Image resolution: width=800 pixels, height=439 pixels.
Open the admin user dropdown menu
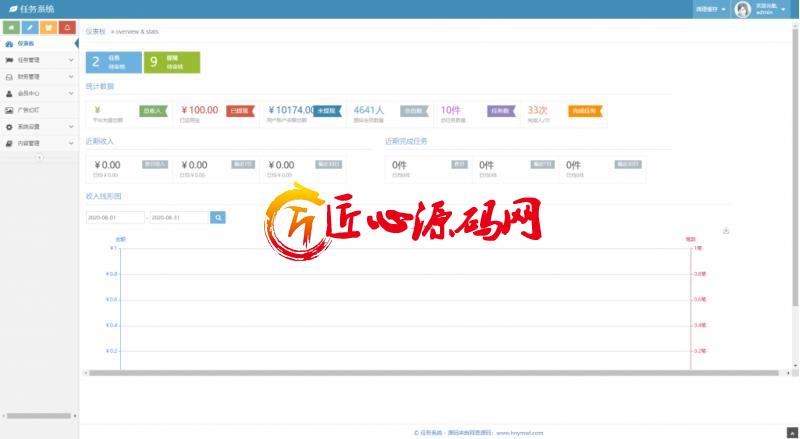[x=763, y=9]
